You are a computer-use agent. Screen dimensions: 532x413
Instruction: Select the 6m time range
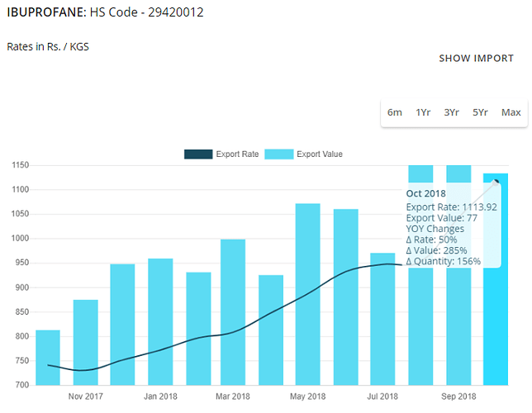pyautogui.click(x=395, y=112)
